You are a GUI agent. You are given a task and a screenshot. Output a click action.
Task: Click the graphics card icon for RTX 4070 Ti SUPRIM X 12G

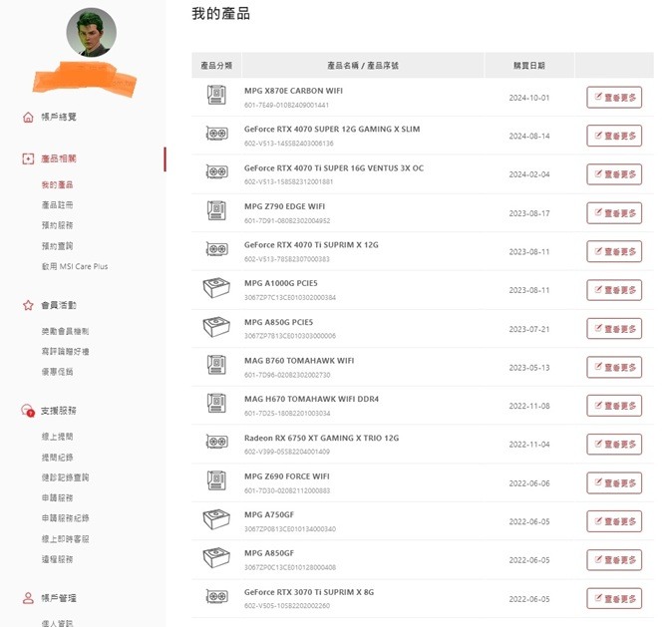coord(217,248)
